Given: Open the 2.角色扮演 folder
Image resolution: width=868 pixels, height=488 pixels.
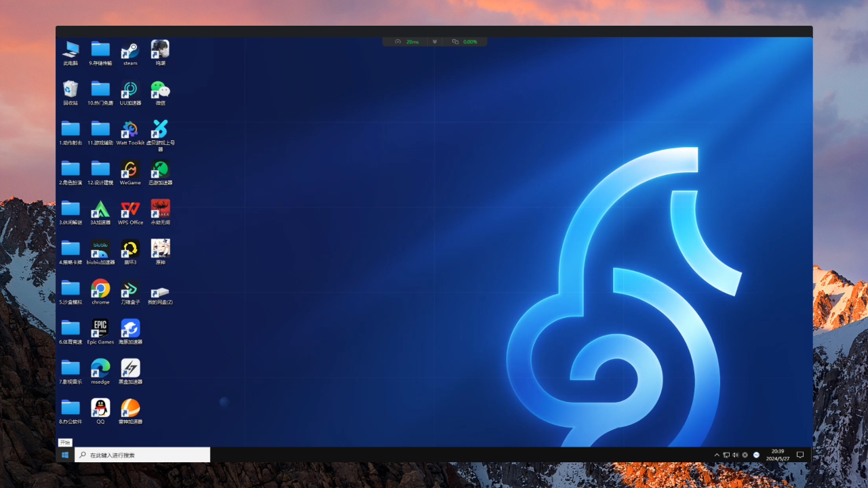Looking at the screenshot, I should point(71,173).
